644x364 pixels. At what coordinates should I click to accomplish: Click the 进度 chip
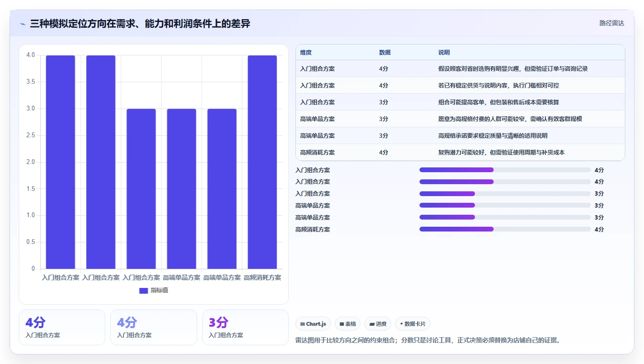(378, 324)
